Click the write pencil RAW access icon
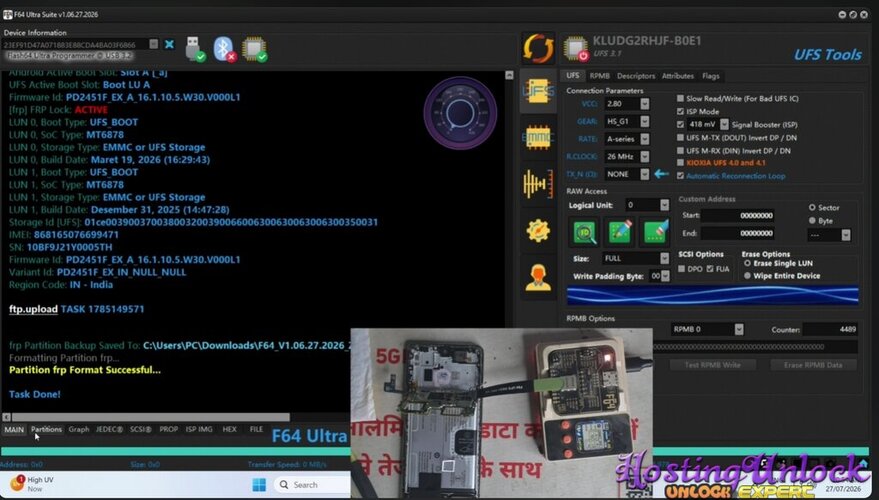879x500 pixels. click(620, 232)
